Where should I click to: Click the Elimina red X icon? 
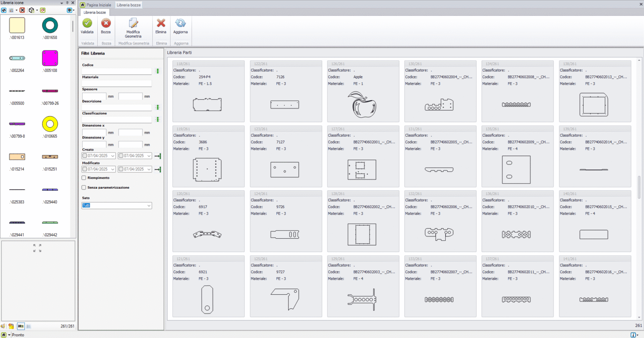(x=161, y=23)
